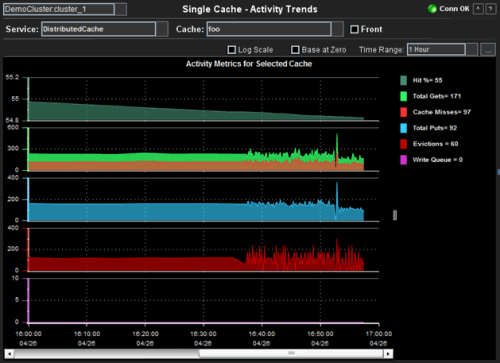Click the Write Queue legend entry
The width and height of the screenshot is (500, 363).
(431, 160)
